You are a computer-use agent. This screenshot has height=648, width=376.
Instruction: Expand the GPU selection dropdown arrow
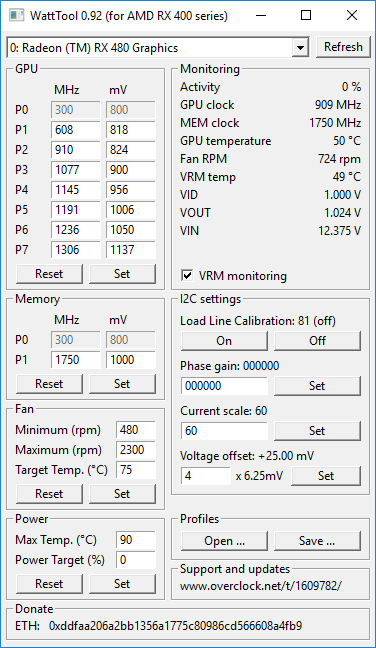click(x=300, y=48)
